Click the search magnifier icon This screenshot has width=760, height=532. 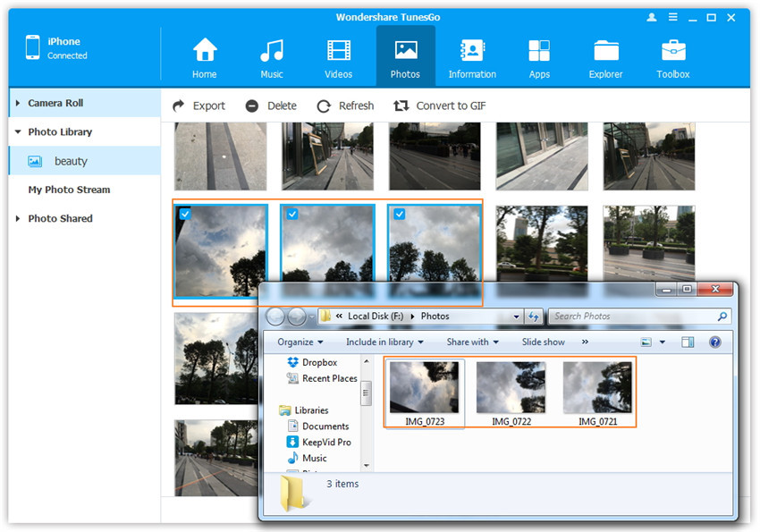point(722,317)
